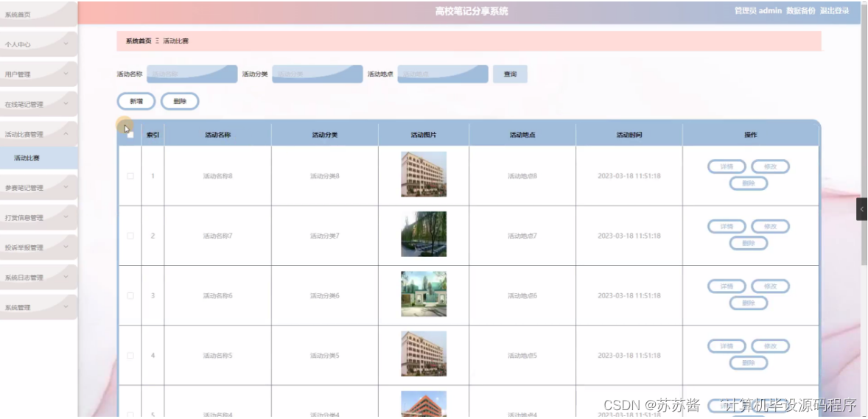Click the 查询 search button

[x=510, y=74]
